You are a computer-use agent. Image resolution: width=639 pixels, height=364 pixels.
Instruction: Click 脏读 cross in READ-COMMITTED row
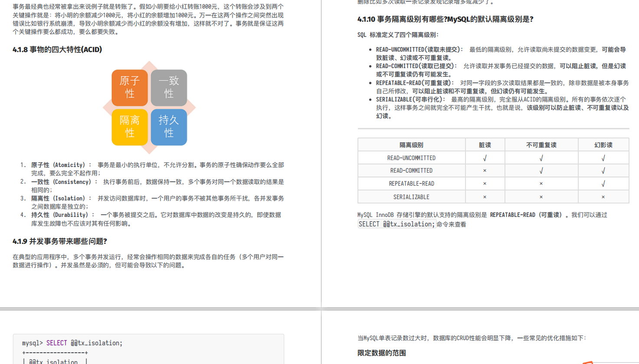(x=485, y=171)
